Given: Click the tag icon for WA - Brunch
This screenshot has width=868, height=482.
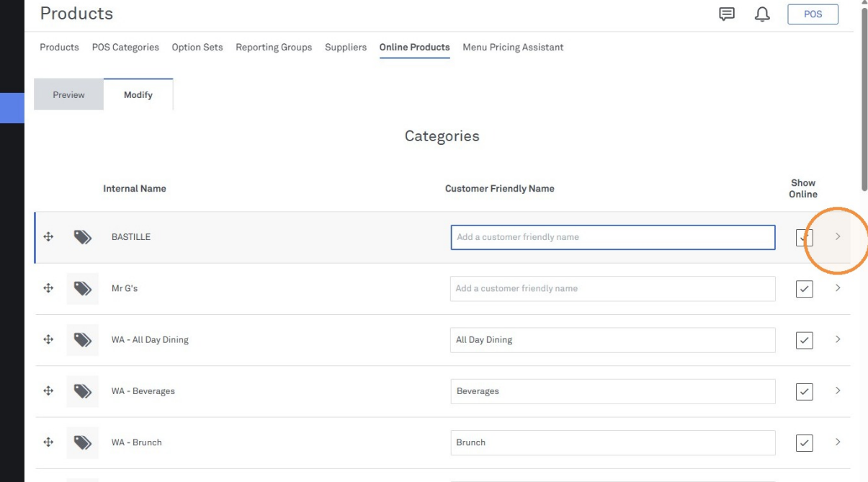Looking at the screenshot, I should [x=83, y=442].
